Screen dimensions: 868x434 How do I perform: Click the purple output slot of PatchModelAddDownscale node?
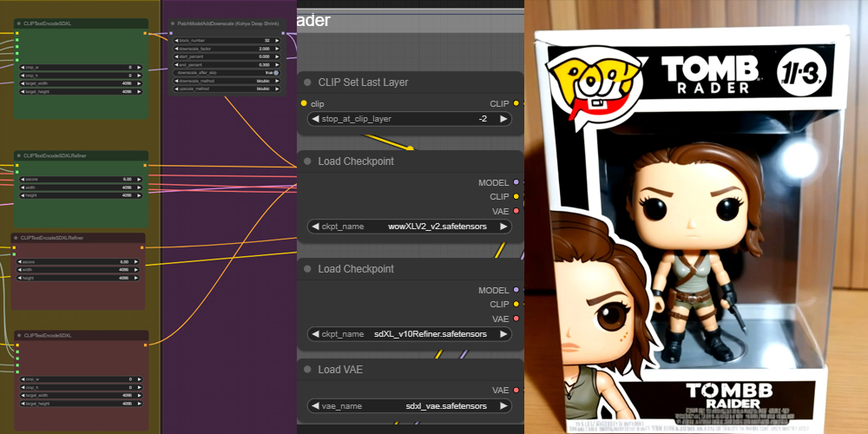[283, 33]
